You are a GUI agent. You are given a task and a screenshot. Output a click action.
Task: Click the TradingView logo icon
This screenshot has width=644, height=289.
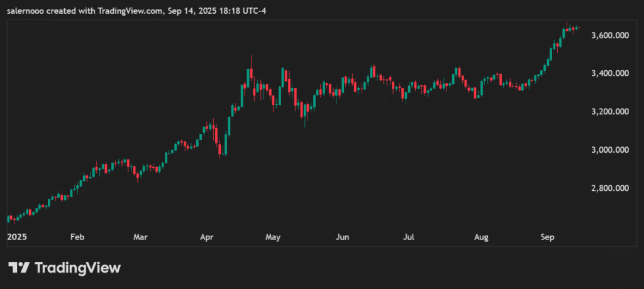18,268
